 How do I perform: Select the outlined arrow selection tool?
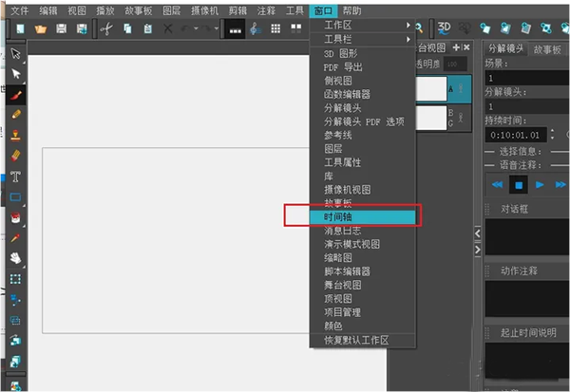pos(15,54)
